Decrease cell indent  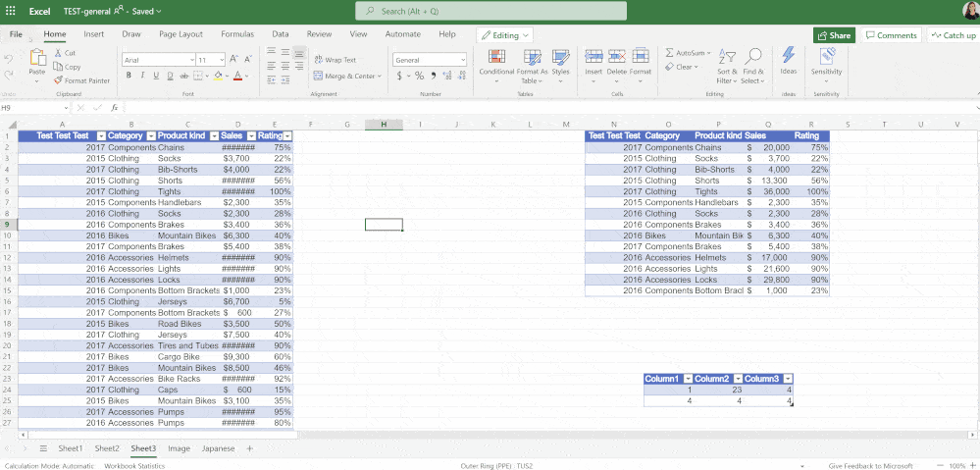pos(271,80)
